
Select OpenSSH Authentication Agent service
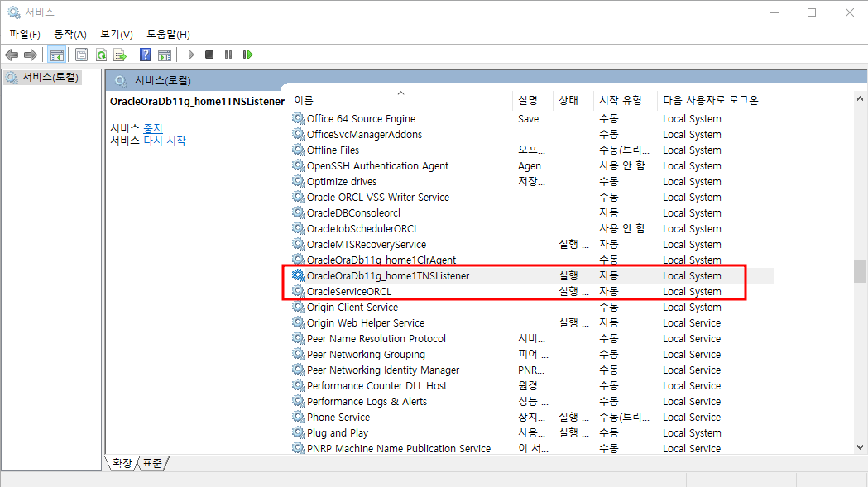point(377,166)
